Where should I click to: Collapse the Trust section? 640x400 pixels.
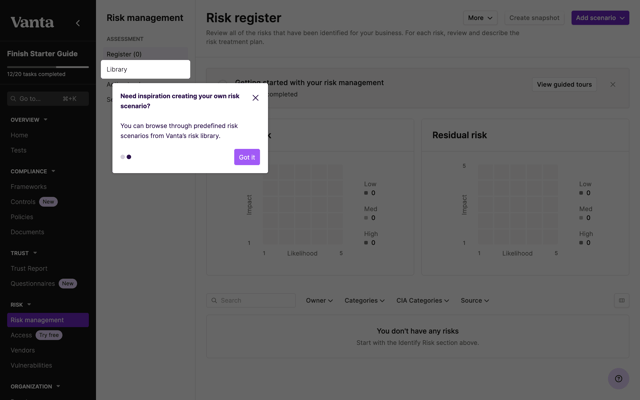[24, 253]
